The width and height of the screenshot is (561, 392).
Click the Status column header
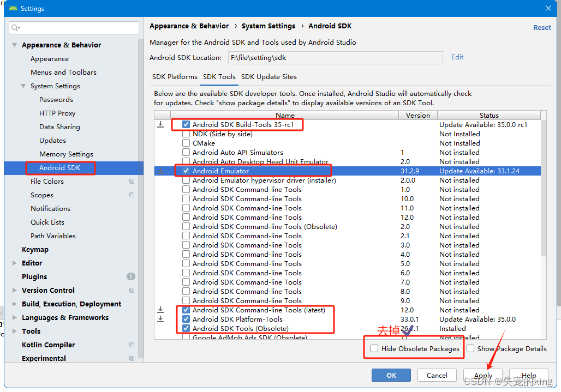[489, 115]
